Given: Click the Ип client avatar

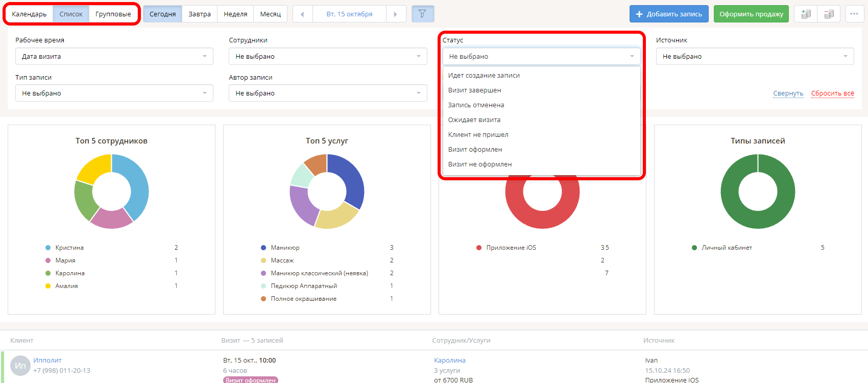Looking at the screenshot, I should [x=20, y=366].
